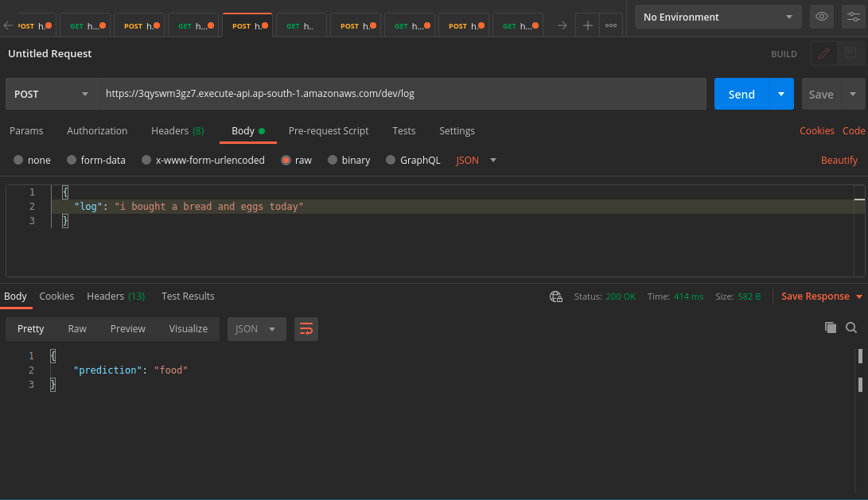The height and width of the screenshot is (500, 868).
Task: Search the response with magnifier icon
Action: click(851, 328)
